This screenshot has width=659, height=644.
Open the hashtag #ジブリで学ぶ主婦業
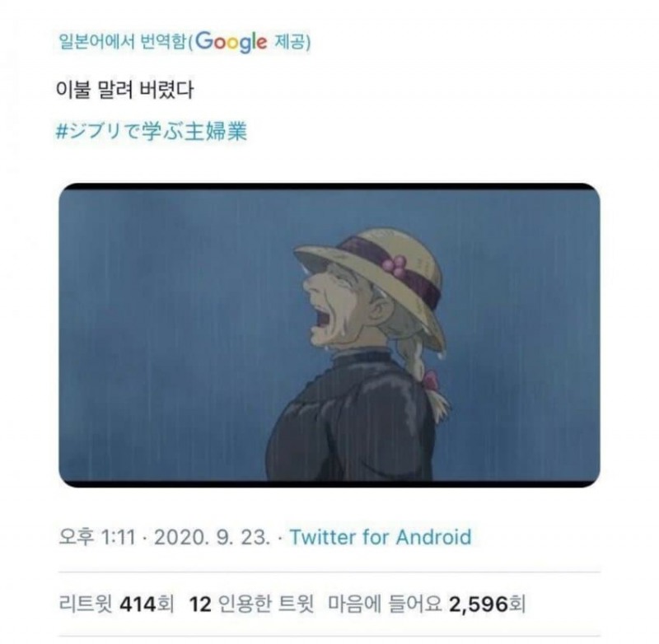pyautogui.click(x=152, y=131)
